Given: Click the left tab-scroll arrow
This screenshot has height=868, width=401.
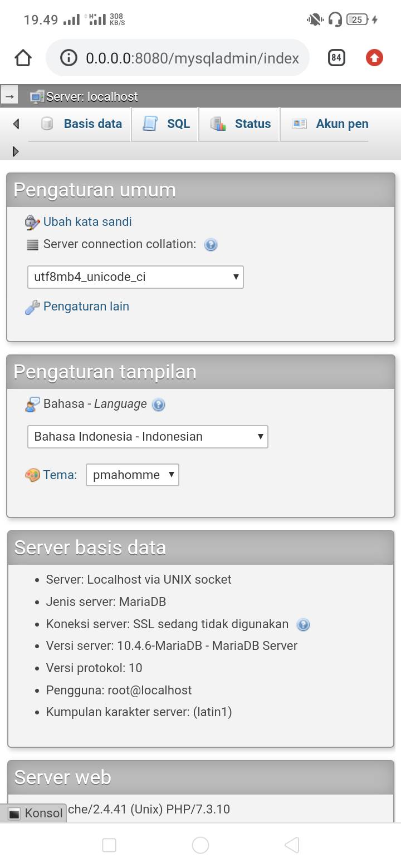Looking at the screenshot, I should [x=16, y=124].
